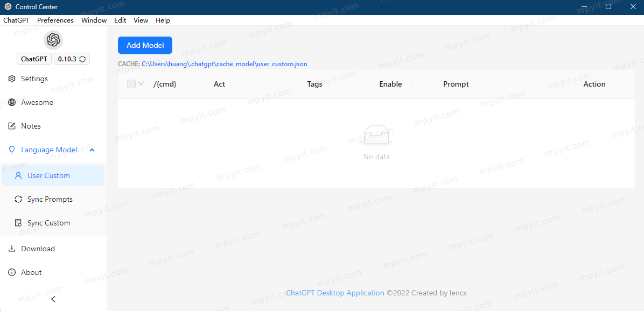This screenshot has height=311, width=644.
Task: Open Sync Prompts via its circular arrows icon
Action: coord(18,200)
